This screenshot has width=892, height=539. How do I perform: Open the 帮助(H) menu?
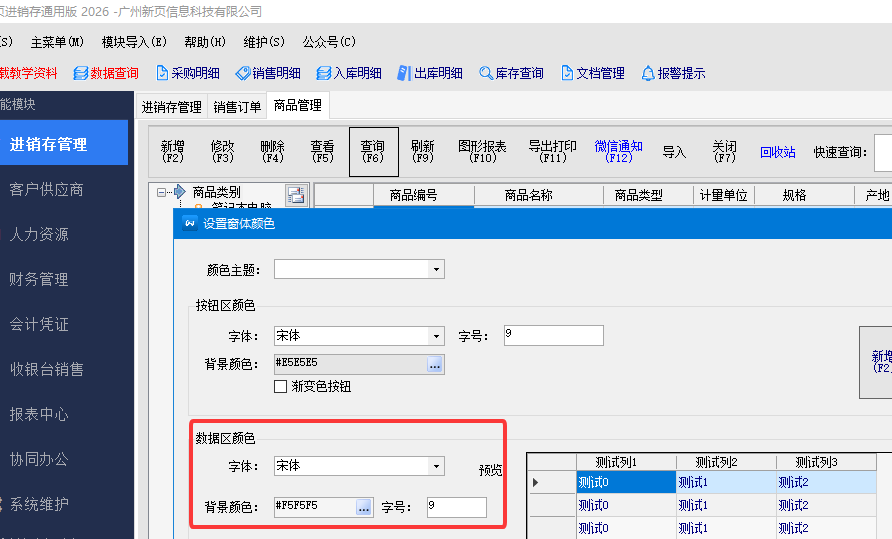coord(204,42)
